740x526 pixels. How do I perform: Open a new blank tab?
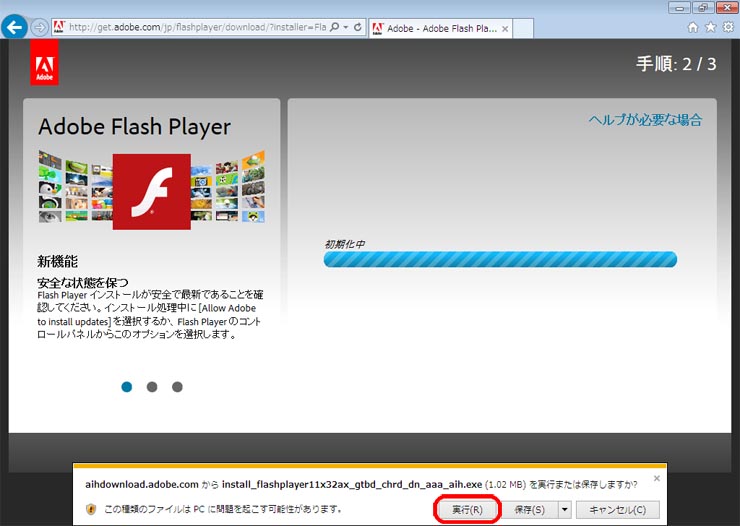pyautogui.click(x=523, y=28)
